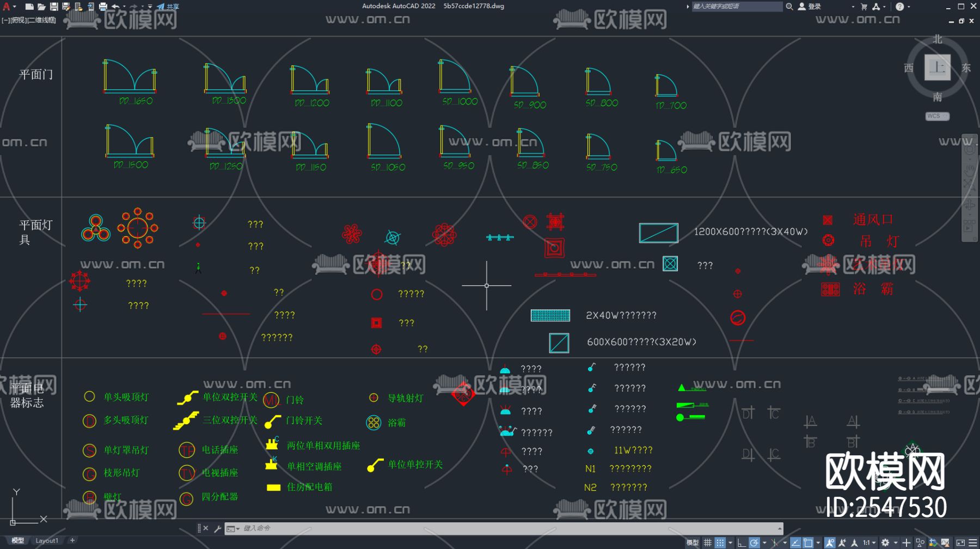Toggle ortho mode in status bar
Image resolution: width=980 pixels, height=549 pixels.
[x=742, y=542]
